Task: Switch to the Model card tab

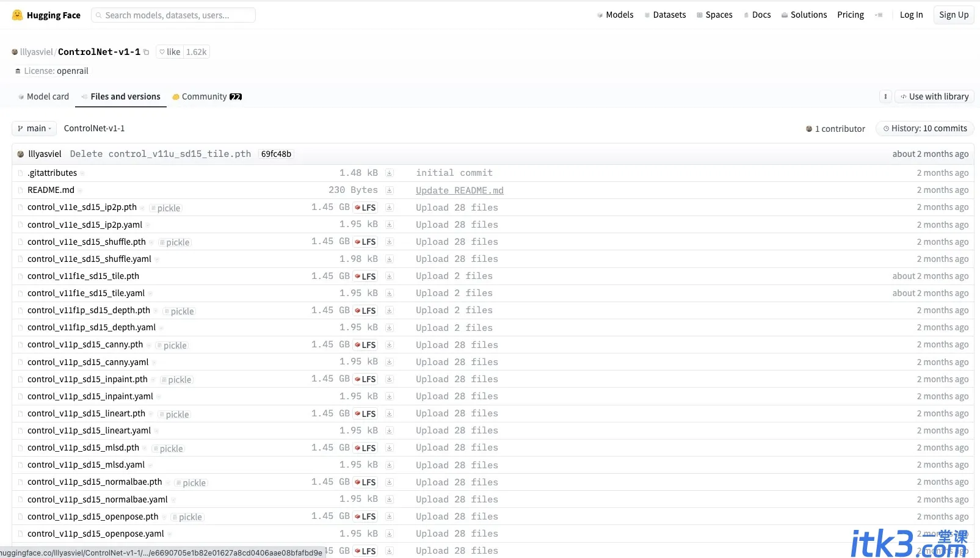Action: point(43,96)
